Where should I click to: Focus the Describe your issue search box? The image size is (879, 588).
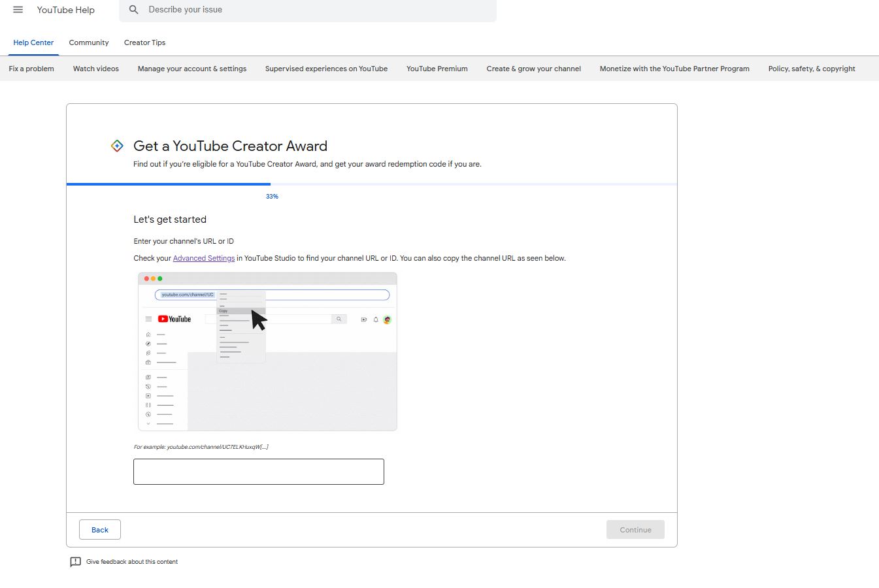tap(314, 10)
